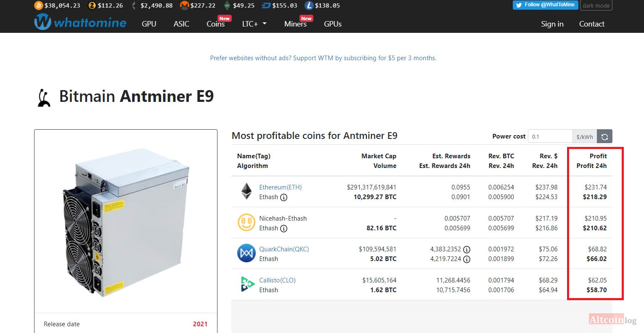Image resolution: width=644 pixels, height=333 pixels.
Task: Go to the Coins page
Action: coord(215,24)
